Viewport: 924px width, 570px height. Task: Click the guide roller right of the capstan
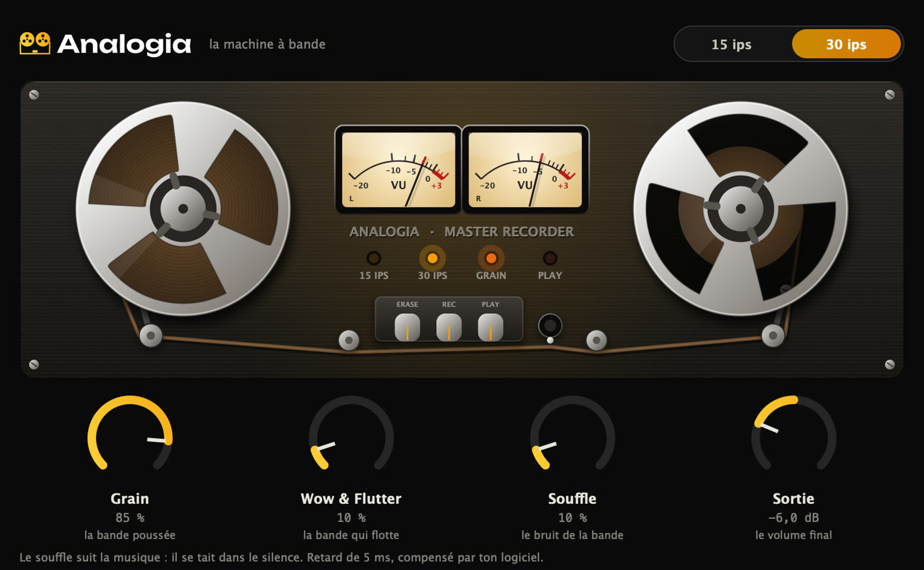click(596, 340)
